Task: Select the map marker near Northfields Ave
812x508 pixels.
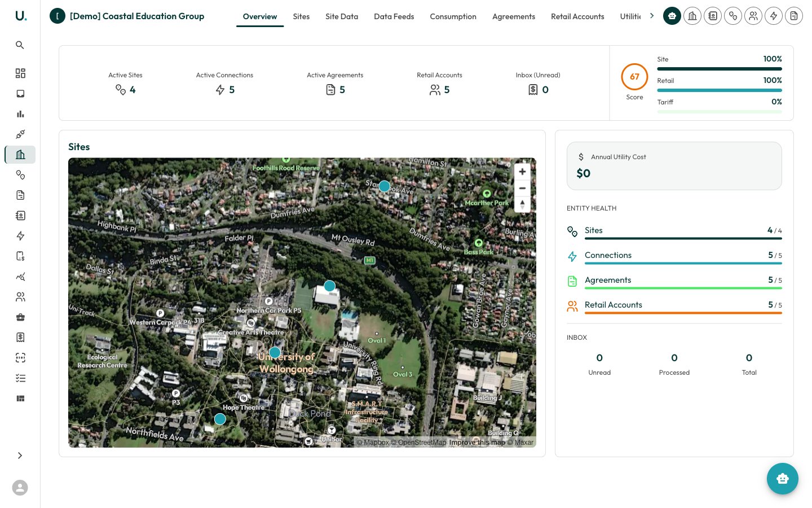Action: pos(220,419)
